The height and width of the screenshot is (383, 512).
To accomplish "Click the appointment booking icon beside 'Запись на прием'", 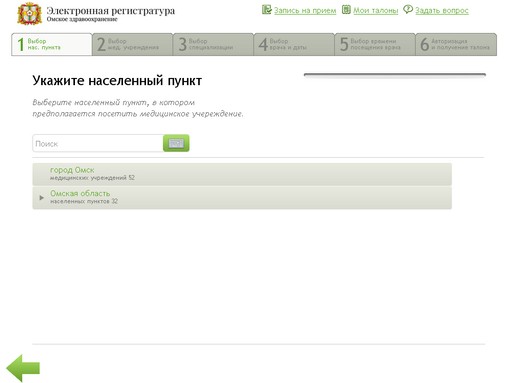I will tap(267, 10).
